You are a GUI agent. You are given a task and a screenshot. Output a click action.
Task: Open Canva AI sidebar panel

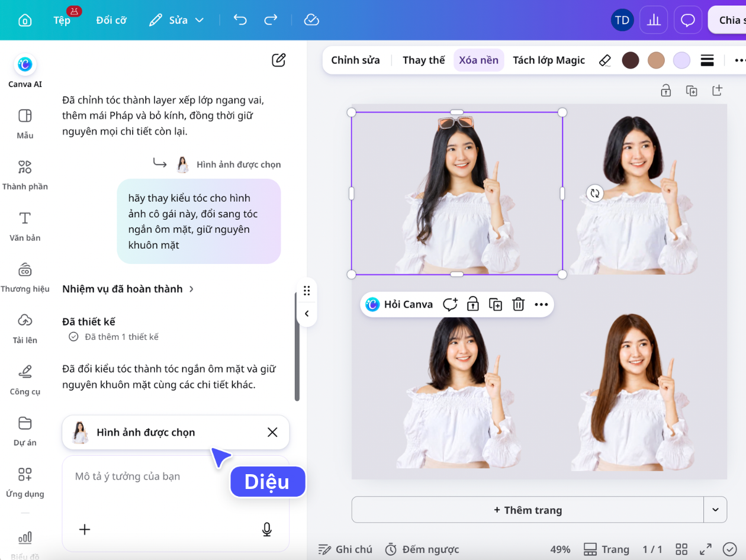click(25, 71)
